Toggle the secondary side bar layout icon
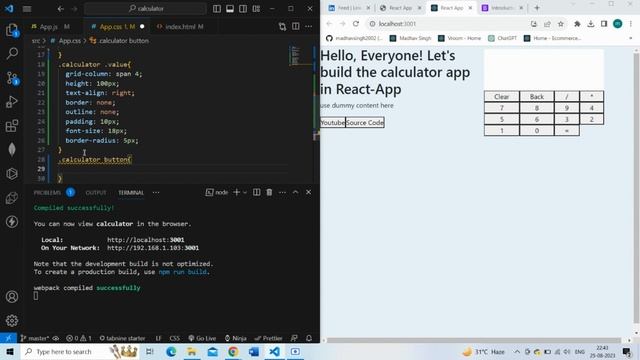 [243, 9]
